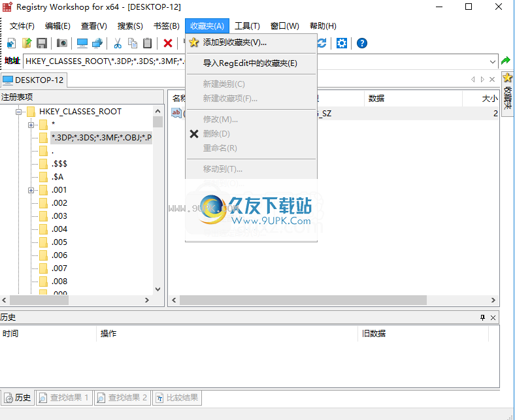This screenshot has height=420, width=515.
Task: Open the 工具(T) menu
Action: point(247,26)
